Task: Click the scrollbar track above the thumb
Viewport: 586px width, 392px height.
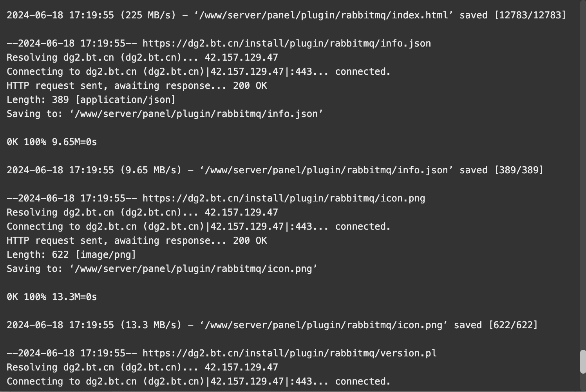Action: [582, 176]
